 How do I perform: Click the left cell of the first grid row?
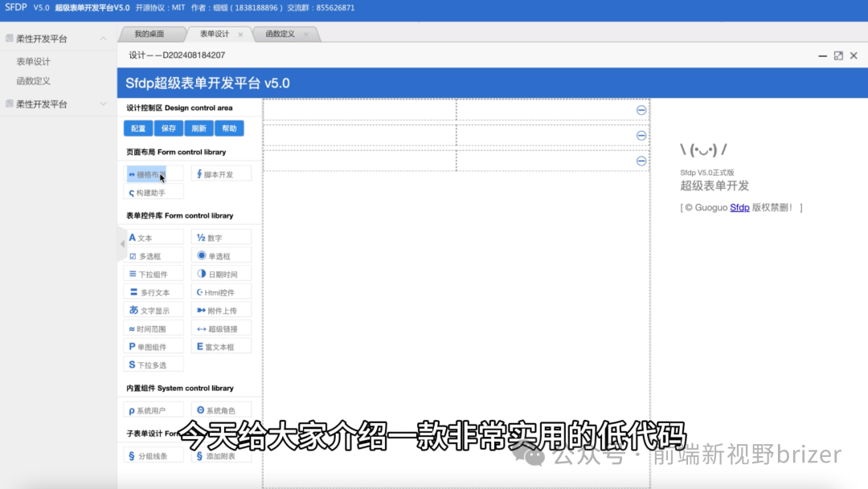tap(360, 110)
